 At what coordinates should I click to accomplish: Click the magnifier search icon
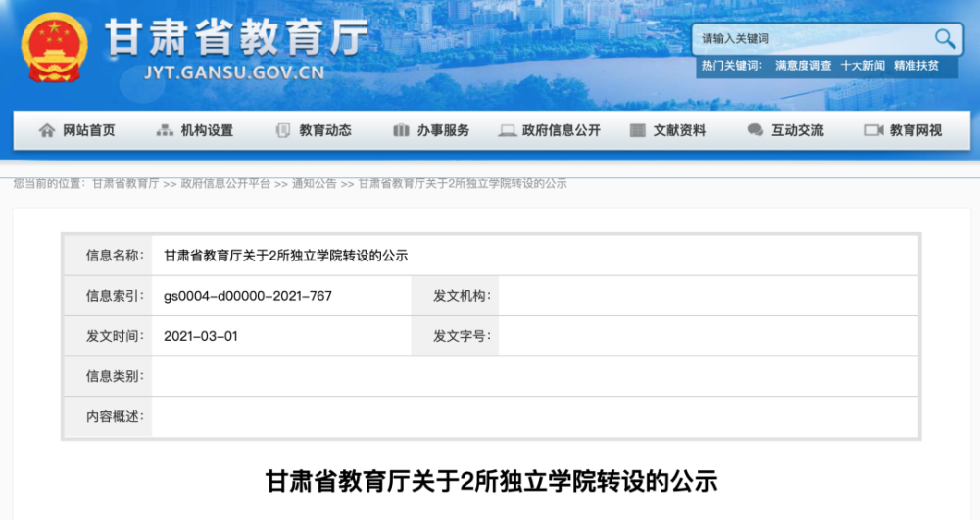(x=945, y=39)
